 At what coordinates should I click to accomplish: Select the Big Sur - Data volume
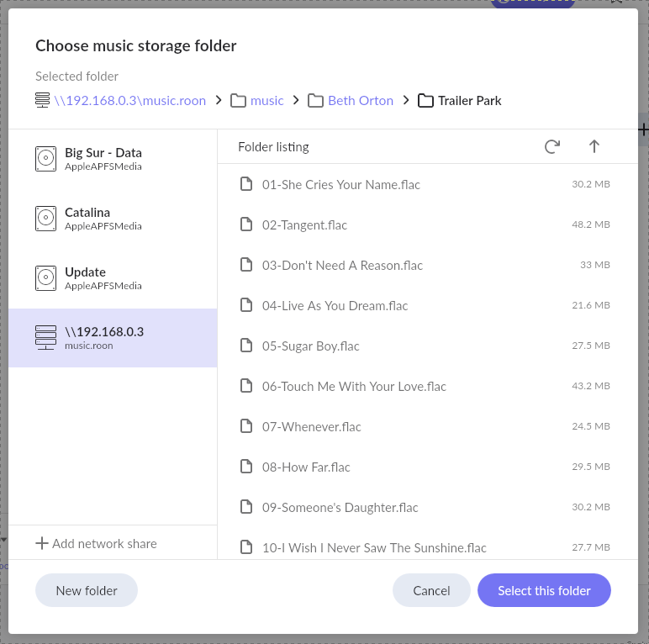coord(113,159)
